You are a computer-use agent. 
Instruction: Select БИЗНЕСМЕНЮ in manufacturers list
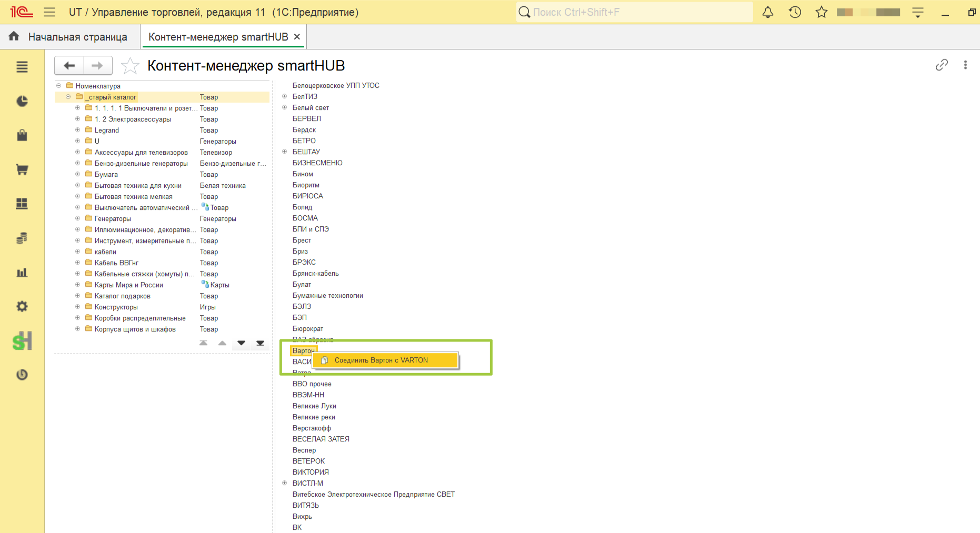coord(317,163)
